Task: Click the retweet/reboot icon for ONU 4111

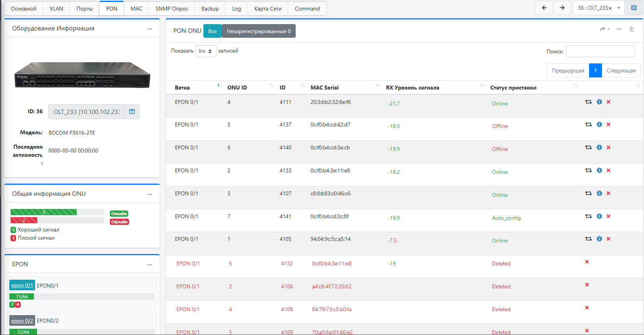Action: pyautogui.click(x=588, y=102)
